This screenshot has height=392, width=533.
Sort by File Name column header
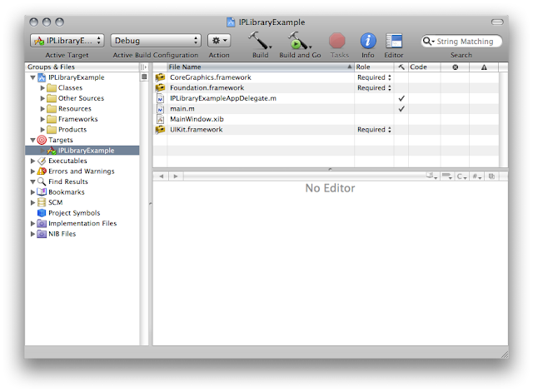point(261,67)
